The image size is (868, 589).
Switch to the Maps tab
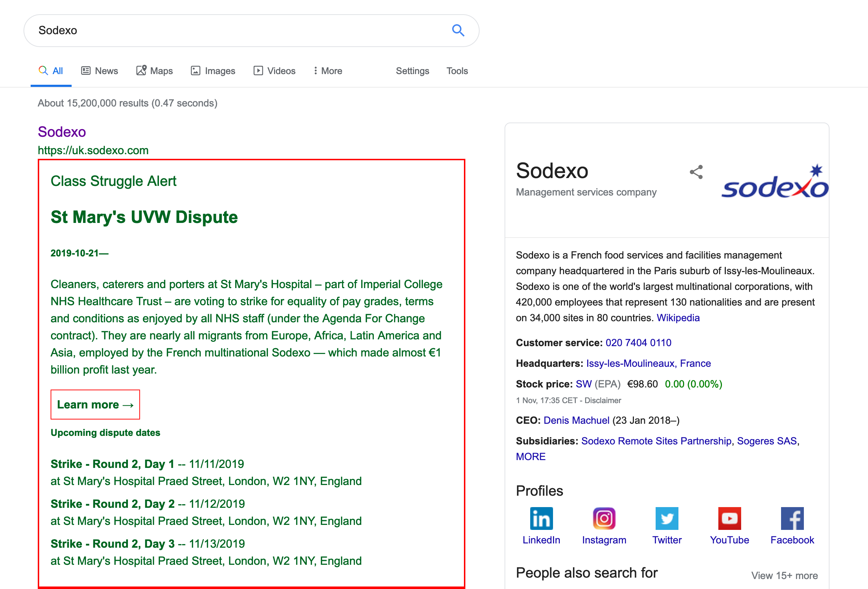pyautogui.click(x=154, y=71)
